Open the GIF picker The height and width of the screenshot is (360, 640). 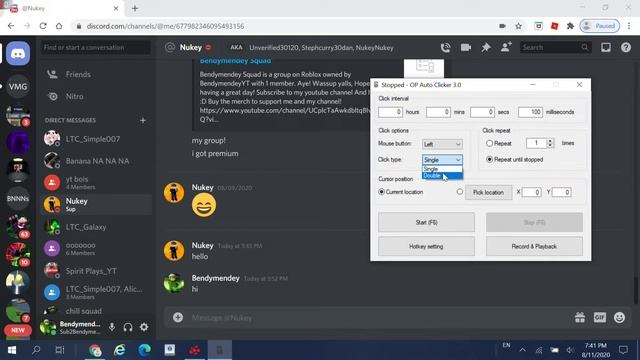[x=600, y=317]
